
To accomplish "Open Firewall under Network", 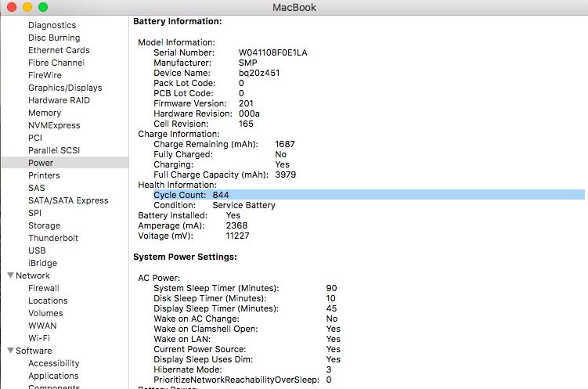I will pos(44,288).
